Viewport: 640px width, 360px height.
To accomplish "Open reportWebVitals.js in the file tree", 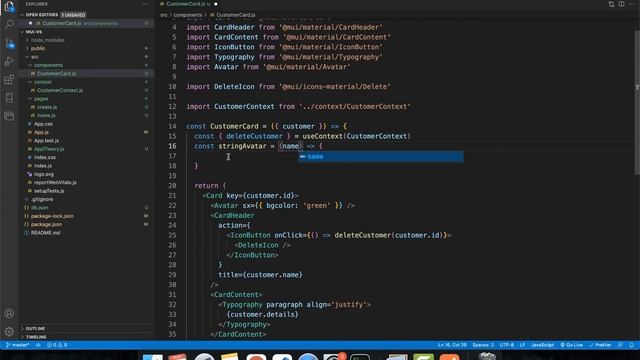I will [x=55, y=182].
